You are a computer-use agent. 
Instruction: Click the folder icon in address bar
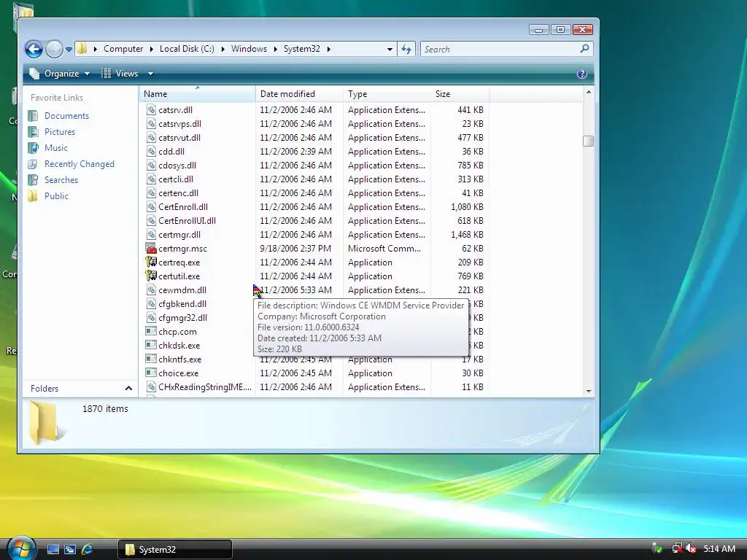(82, 49)
